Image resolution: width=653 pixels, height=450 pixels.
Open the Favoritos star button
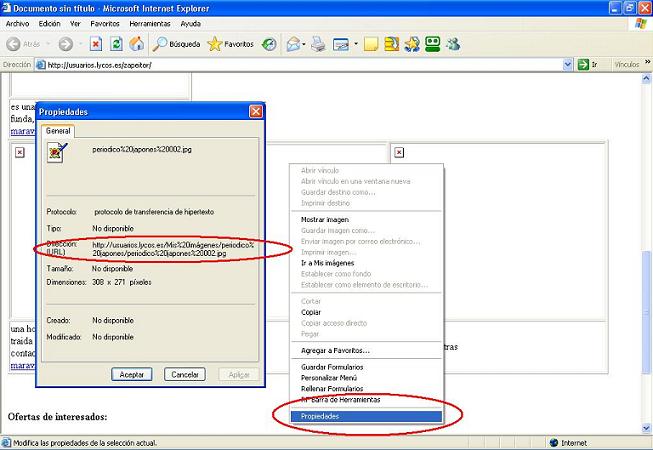pos(231,44)
